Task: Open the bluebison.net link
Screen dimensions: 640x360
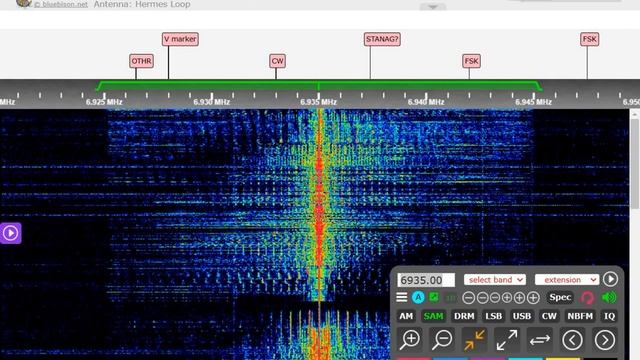Action: (61, 4)
